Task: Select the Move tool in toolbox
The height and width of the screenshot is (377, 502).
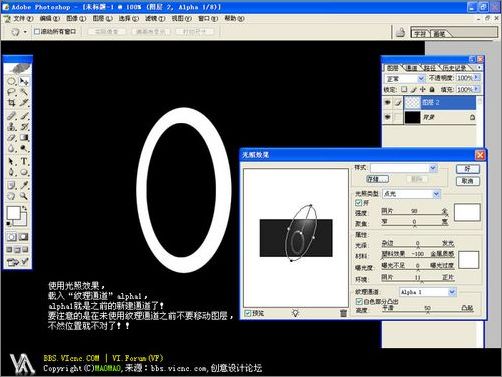Action: [x=24, y=81]
